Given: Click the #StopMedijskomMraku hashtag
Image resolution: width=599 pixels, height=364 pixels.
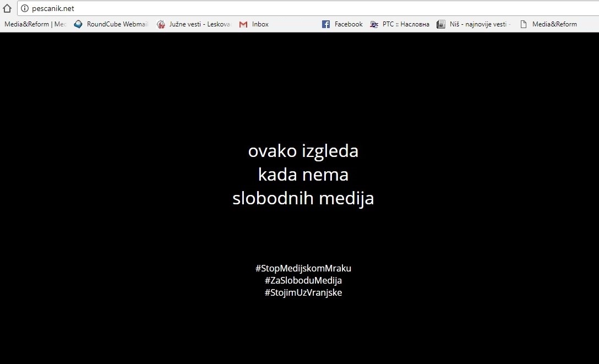Looking at the screenshot, I should (x=303, y=268).
